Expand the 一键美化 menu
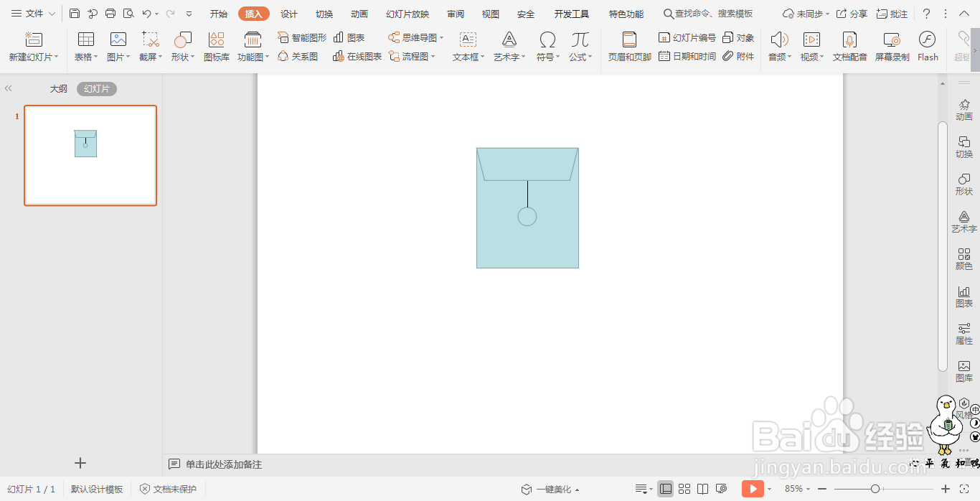 click(550, 490)
